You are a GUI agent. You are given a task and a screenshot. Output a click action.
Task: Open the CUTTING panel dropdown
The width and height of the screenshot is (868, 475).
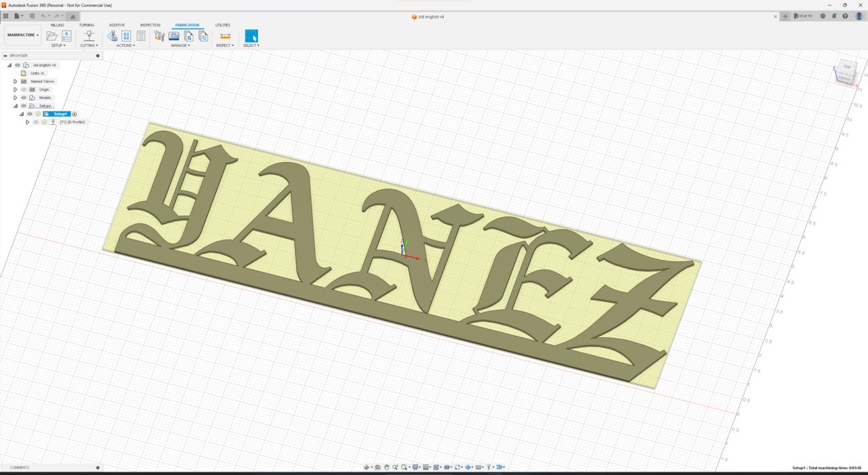(89, 45)
